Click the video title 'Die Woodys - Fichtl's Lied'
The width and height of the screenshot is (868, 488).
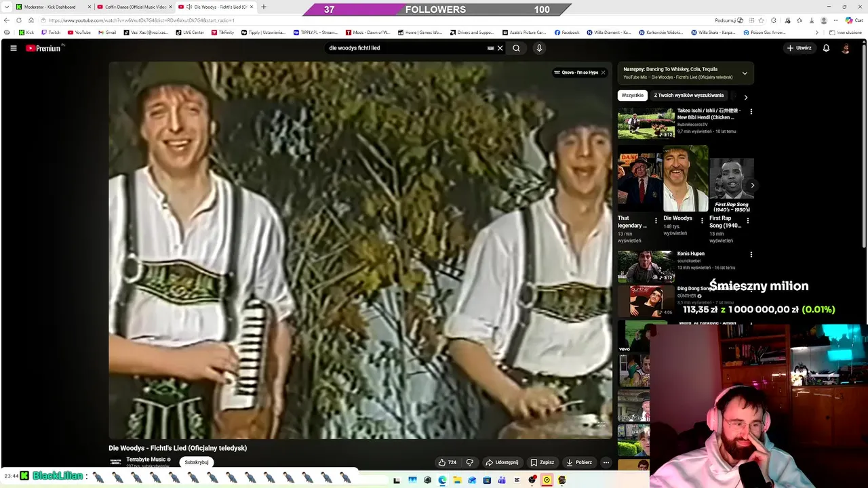click(x=178, y=448)
